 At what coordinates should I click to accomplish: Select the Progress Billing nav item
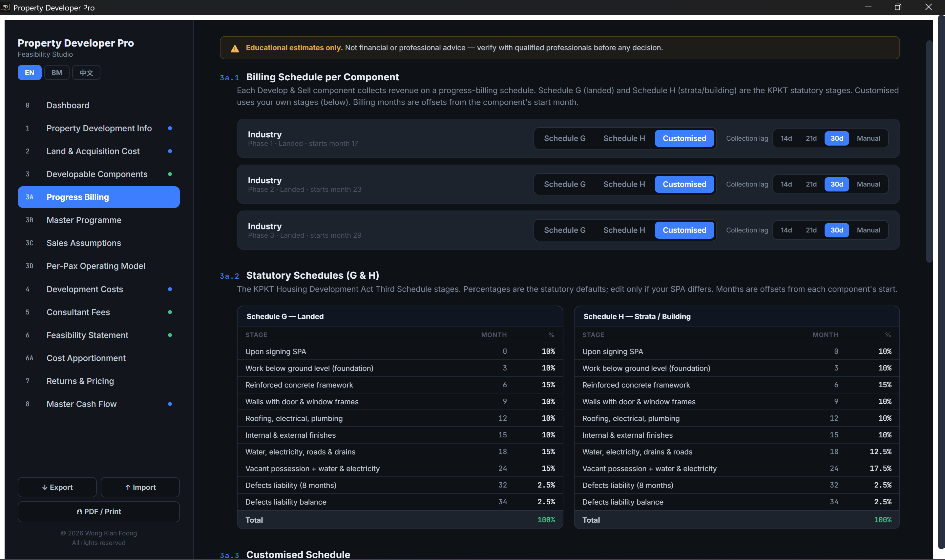[98, 197]
